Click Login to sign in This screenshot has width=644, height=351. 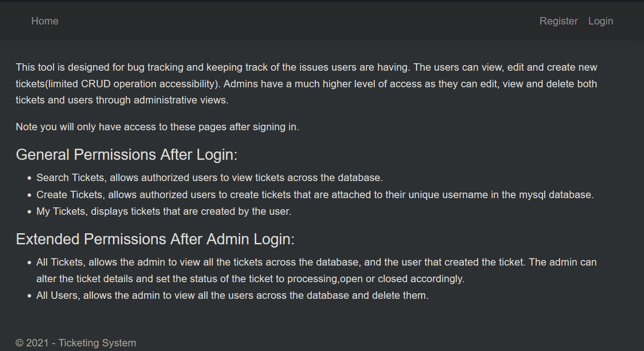click(600, 21)
